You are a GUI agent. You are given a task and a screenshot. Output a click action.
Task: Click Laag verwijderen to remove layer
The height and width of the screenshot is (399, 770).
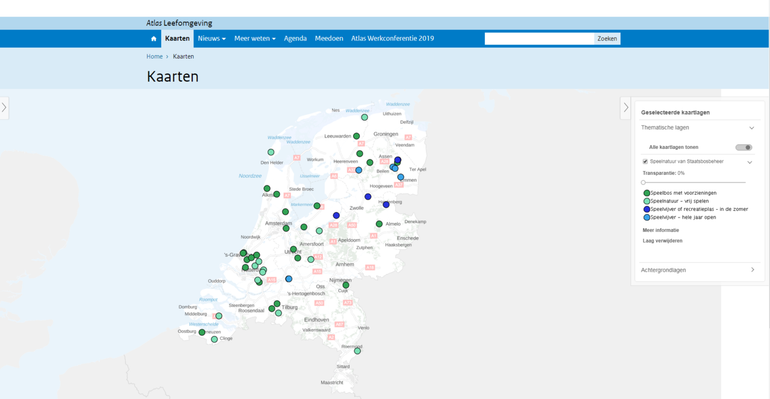(662, 241)
